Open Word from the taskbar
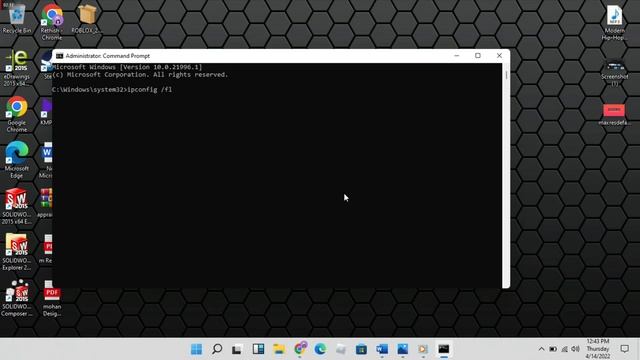 tap(382, 349)
